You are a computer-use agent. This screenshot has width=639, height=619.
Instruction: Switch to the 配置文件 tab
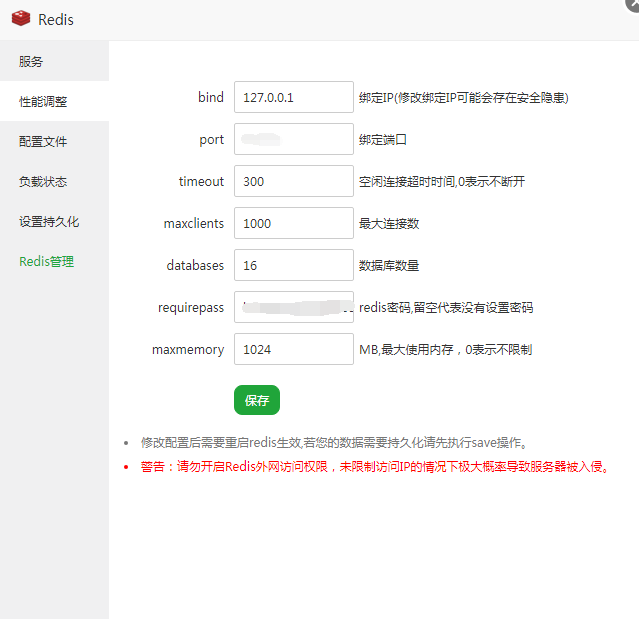pyautogui.click(x=43, y=141)
